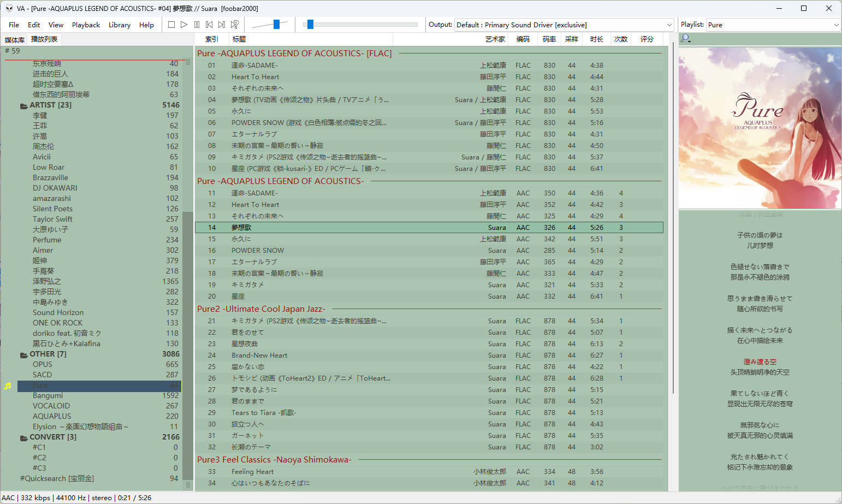Click the magnifier search icon above album art

point(685,39)
